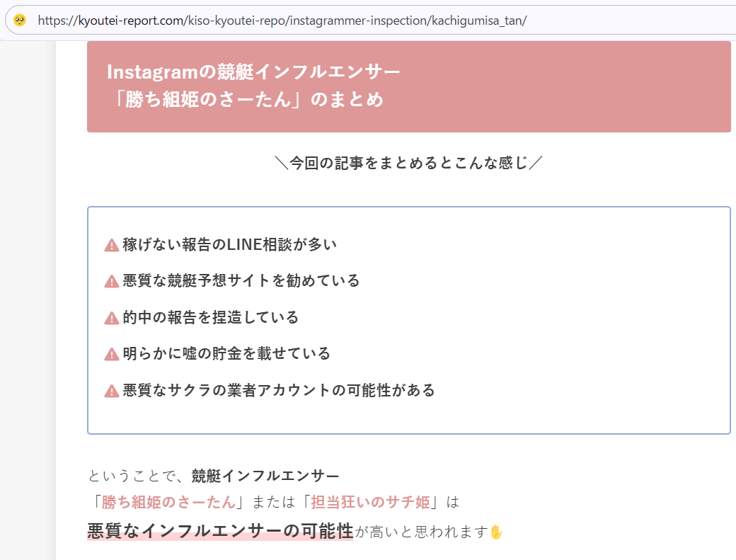Focus the kyoutei-report.com URL address field
Viewport: 736px width, 560px height.
coord(283,20)
